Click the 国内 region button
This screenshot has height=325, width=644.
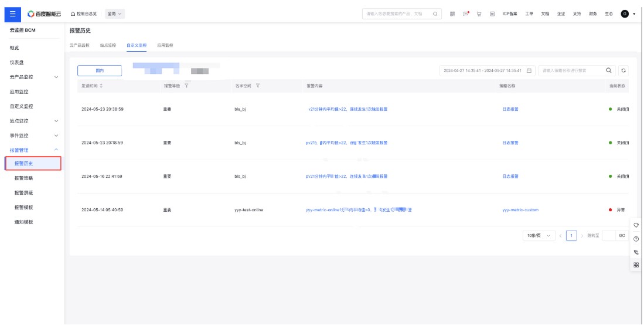tap(100, 71)
